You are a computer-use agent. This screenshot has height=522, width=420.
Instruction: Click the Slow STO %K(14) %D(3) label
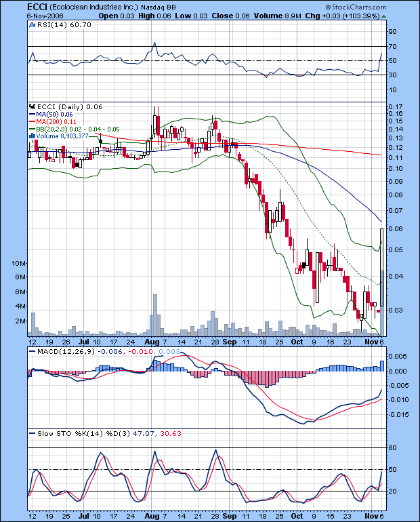tap(83, 433)
